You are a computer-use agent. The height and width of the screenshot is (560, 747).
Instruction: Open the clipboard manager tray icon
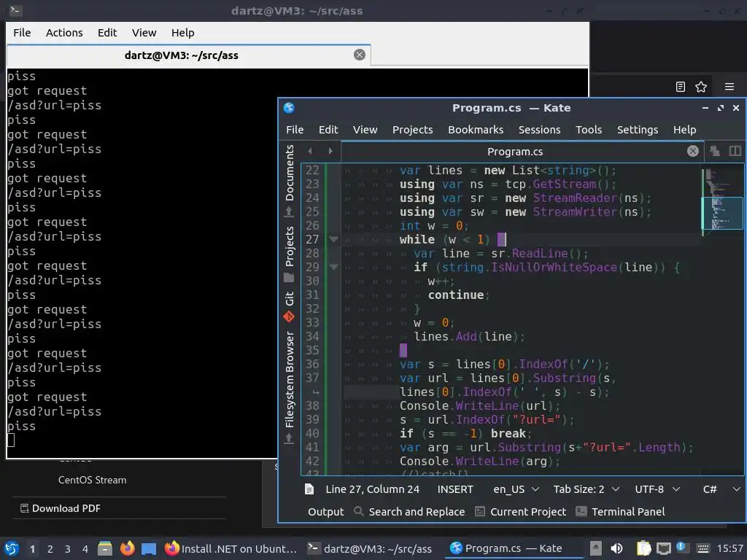coord(643,548)
